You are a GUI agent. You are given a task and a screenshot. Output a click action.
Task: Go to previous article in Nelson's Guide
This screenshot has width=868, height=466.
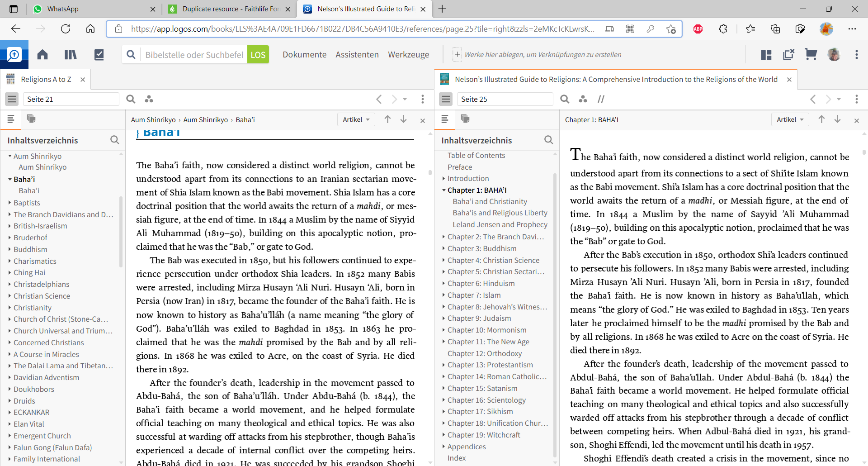(x=821, y=119)
